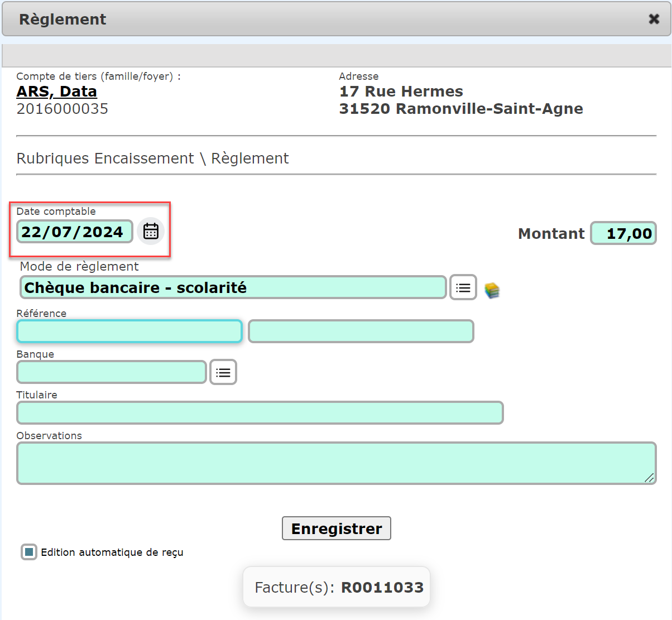The width and height of the screenshot is (672, 620).
Task: Click the first Référence input field
Action: [x=129, y=331]
